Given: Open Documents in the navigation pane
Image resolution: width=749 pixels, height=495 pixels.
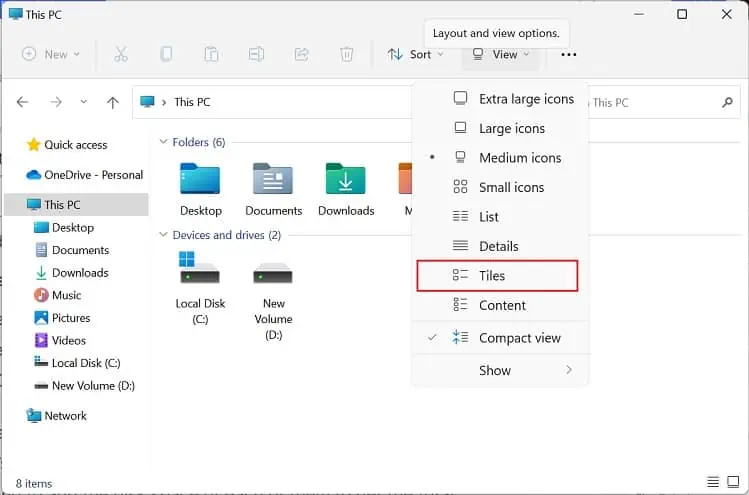Looking at the screenshot, I should click(72, 250).
